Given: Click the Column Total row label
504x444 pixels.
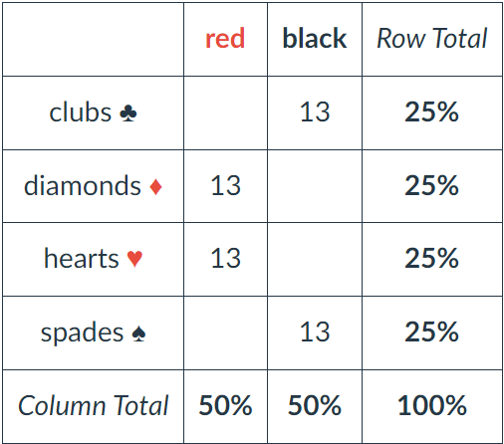Looking at the screenshot, I should point(94,405).
